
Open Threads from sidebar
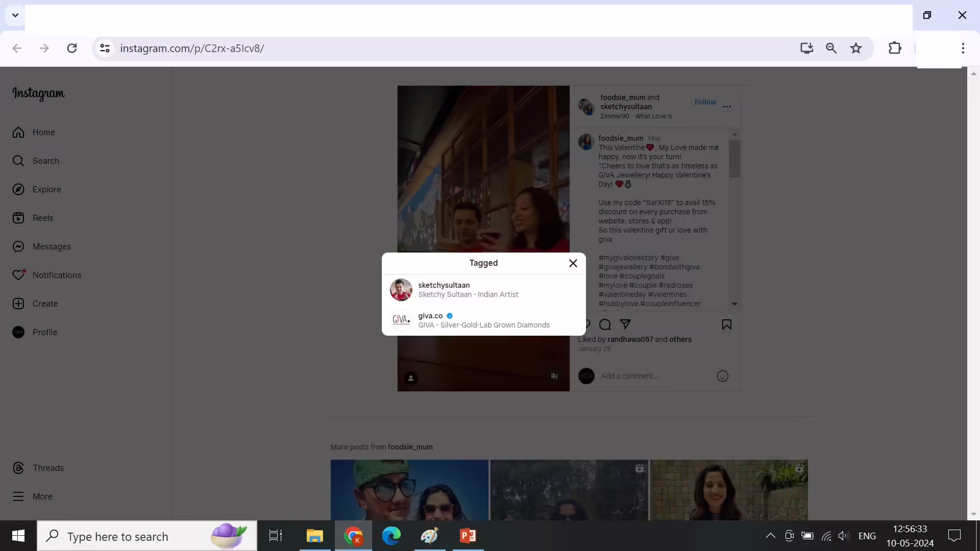pos(38,468)
